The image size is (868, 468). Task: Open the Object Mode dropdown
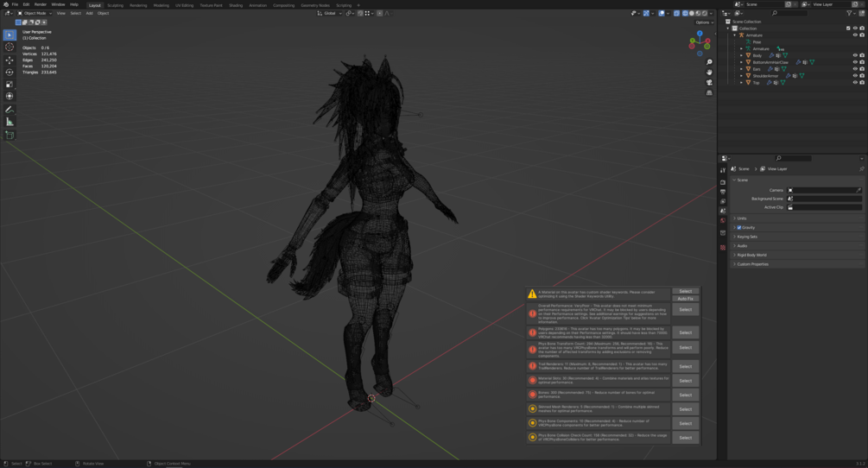pos(35,13)
